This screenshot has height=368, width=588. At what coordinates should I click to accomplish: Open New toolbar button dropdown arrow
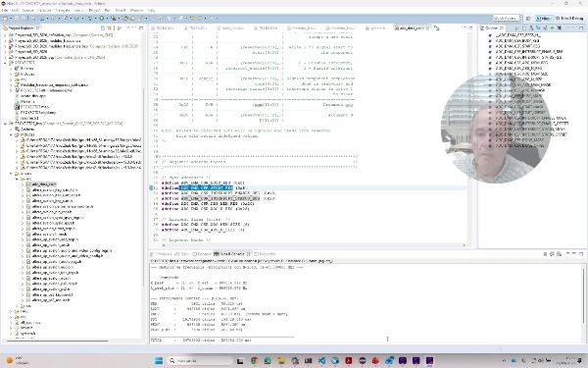tap(11, 18)
